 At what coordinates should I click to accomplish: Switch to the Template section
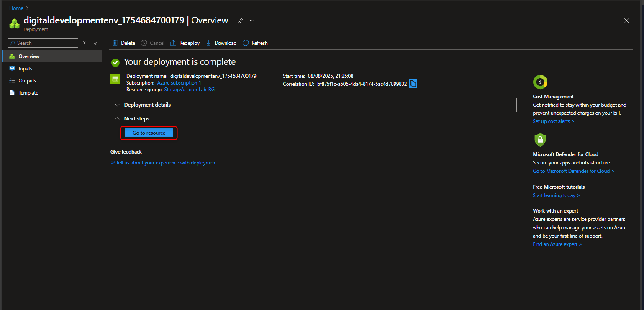[28, 92]
